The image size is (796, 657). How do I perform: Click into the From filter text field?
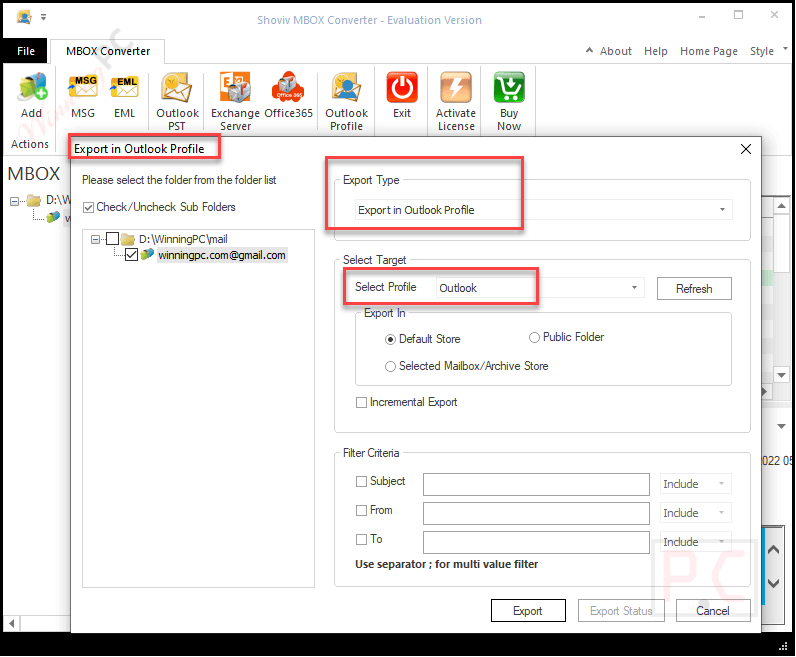[536, 513]
